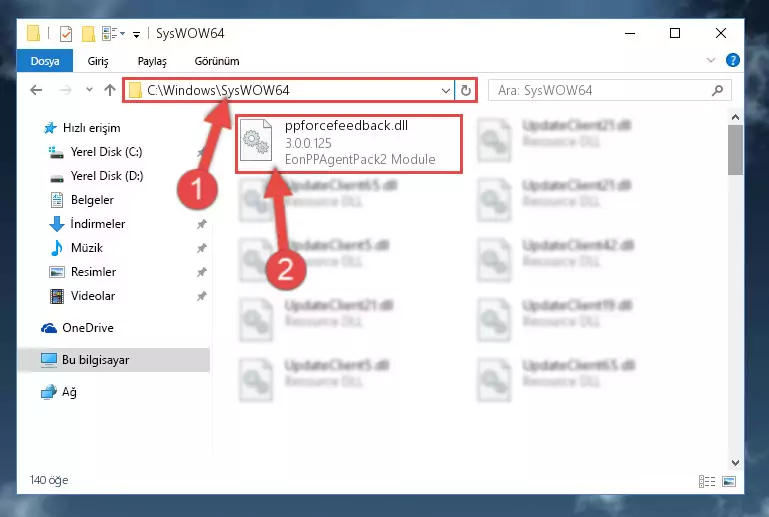Click the address bar path C:\Windows\SysWOW64
Screen dimensions: 769x517
[218, 90]
